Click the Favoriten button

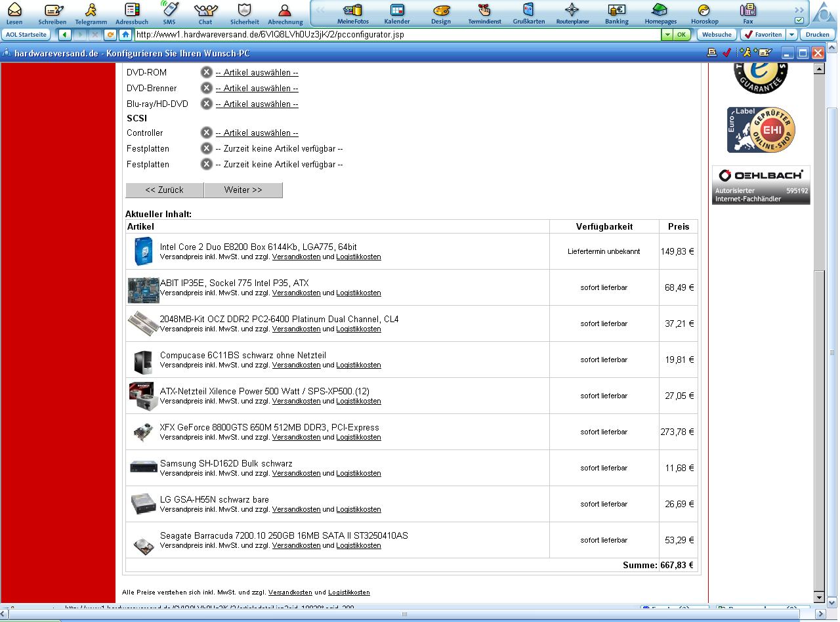(x=763, y=34)
